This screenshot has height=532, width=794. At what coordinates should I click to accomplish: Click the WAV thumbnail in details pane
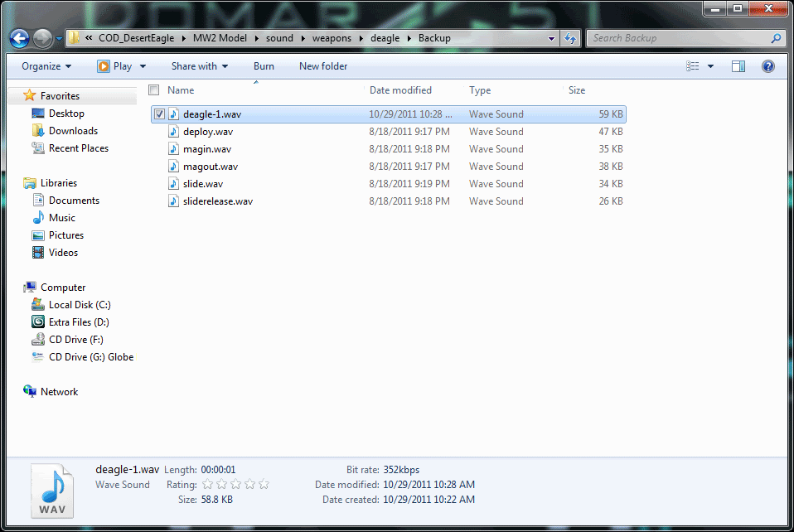point(52,491)
